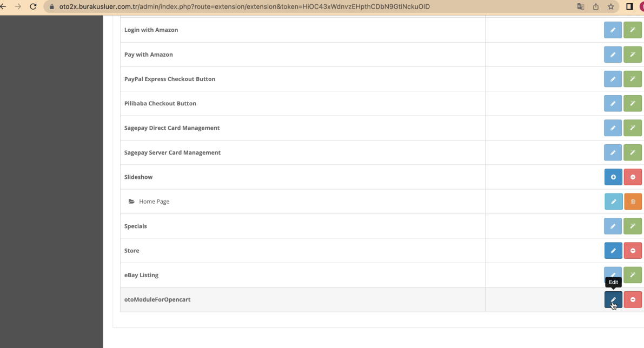The width and height of the screenshot is (644, 348).
Task: Edit the otoModuleForOpencart module
Action: coord(613,299)
